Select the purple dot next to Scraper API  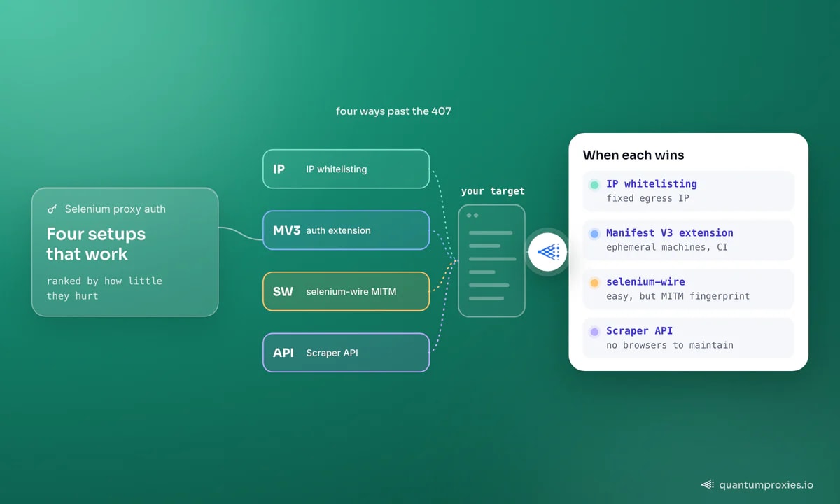coord(594,332)
